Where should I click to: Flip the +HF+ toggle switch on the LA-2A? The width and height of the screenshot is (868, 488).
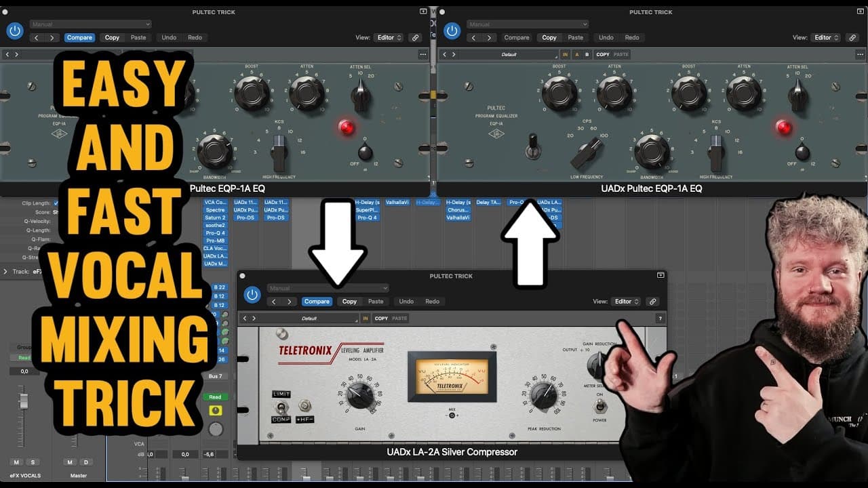click(304, 406)
